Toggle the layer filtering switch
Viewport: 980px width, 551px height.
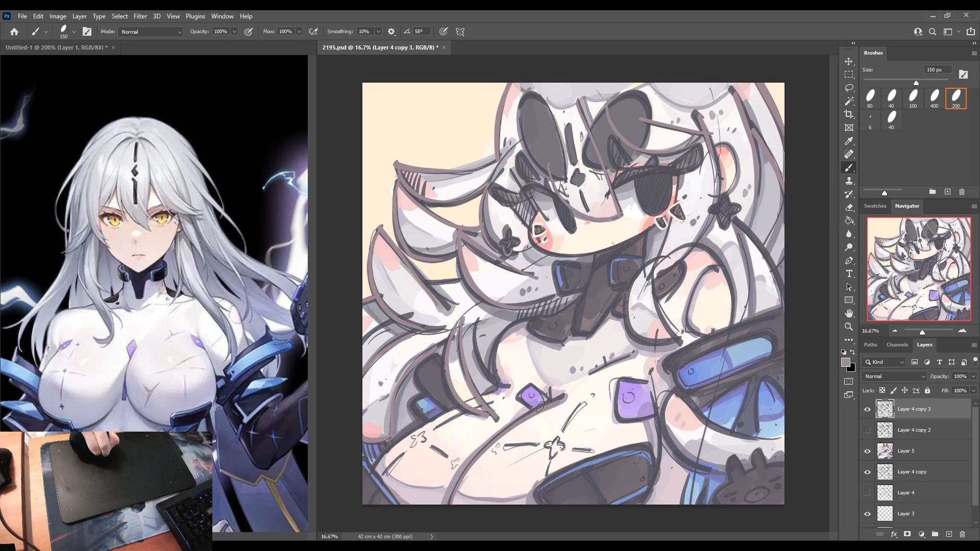click(x=975, y=361)
